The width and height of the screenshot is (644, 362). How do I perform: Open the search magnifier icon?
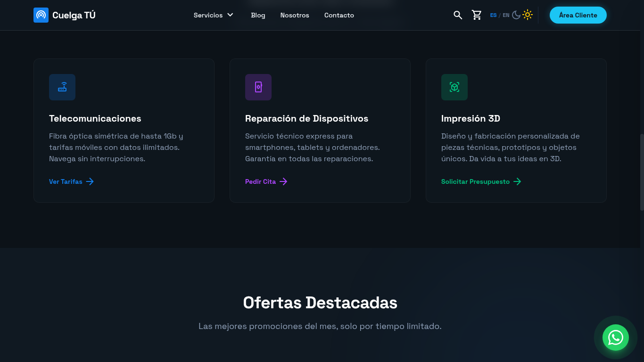coord(458,15)
